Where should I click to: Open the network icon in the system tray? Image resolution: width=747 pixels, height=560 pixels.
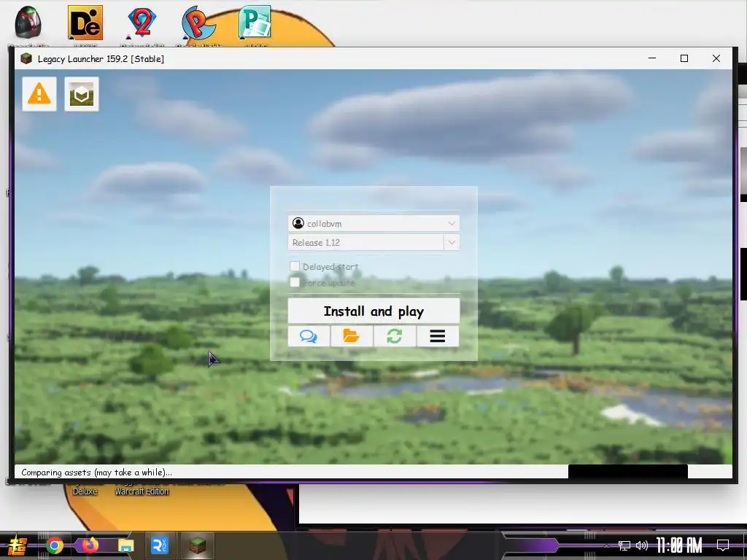624,545
